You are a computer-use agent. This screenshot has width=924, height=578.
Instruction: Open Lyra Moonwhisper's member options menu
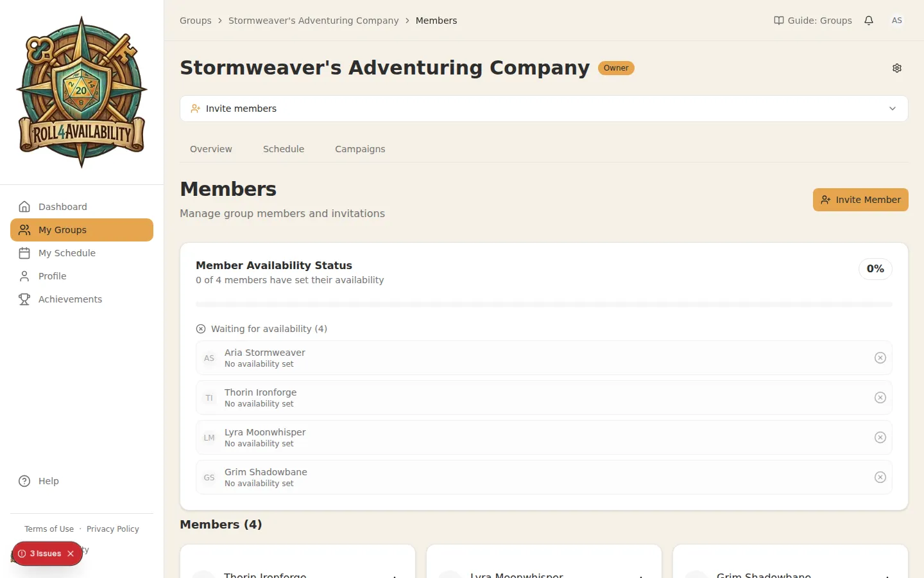(641, 575)
